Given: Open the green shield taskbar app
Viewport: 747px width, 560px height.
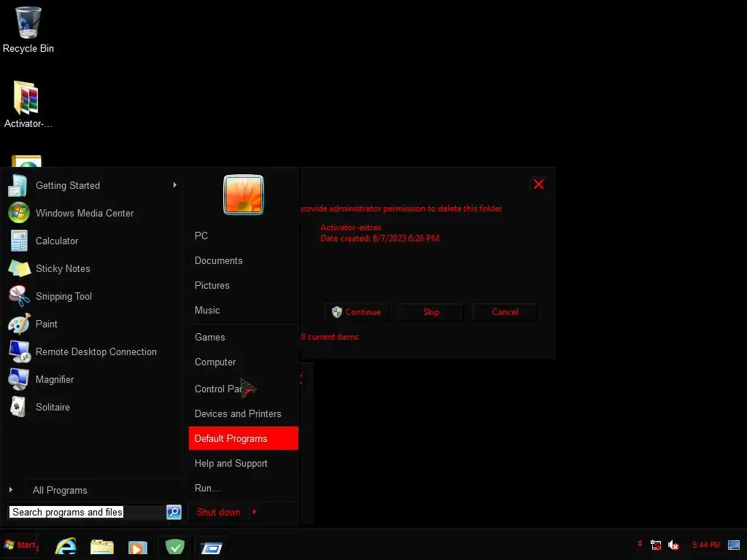Looking at the screenshot, I should click(175, 546).
